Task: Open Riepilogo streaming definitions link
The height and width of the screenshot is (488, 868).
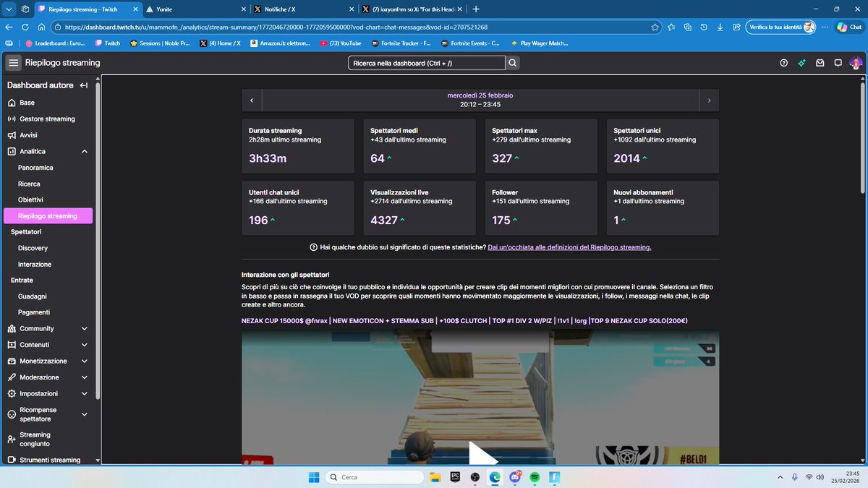Action: point(569,247)
